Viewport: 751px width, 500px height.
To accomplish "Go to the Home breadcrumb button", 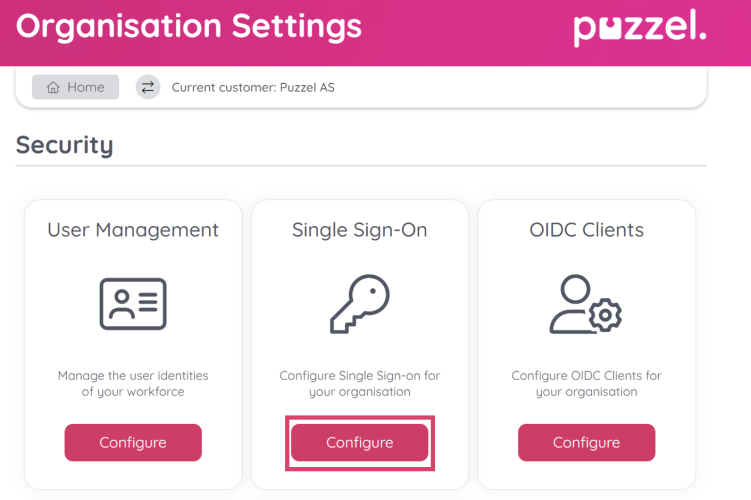I will pos(75,87).
